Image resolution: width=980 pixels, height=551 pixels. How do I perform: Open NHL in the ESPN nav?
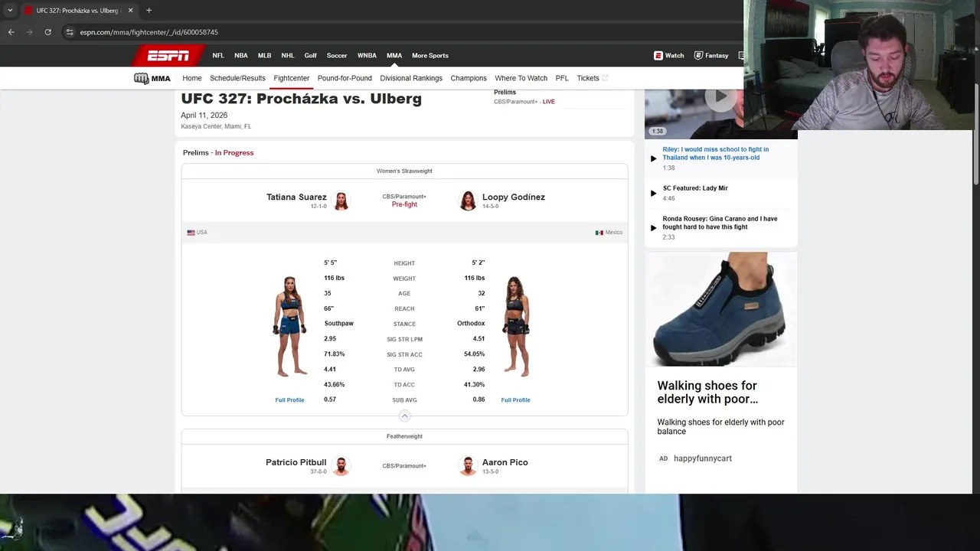pos(287,55)
